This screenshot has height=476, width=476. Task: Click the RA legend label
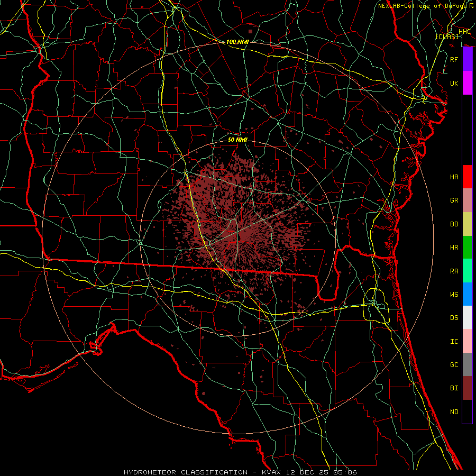(454, 271)
